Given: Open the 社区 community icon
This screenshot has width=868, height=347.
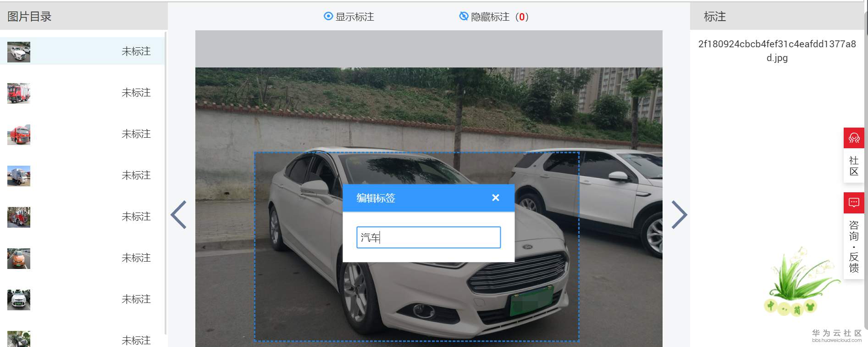Looking at the screenshot, I should click(x=854, y=138).
